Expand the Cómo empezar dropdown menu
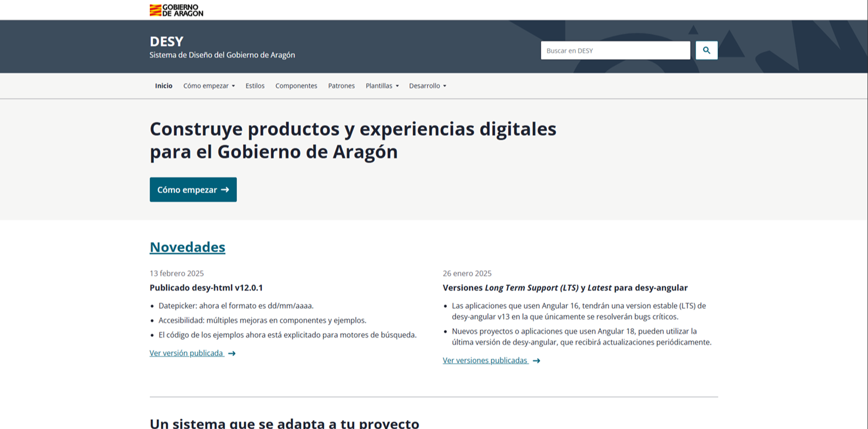 coord(209,86)
